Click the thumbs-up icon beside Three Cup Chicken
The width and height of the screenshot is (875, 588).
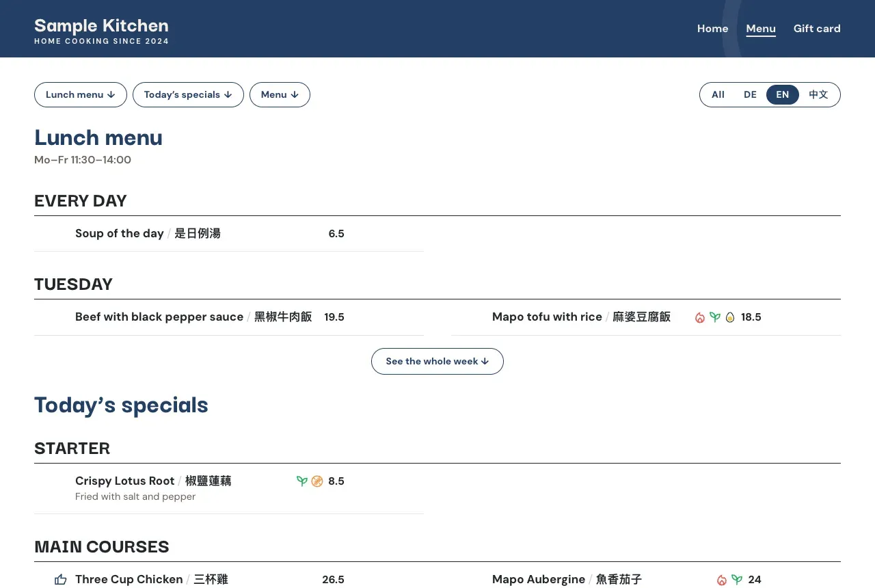pyautogui.click(x=61, y=580)
